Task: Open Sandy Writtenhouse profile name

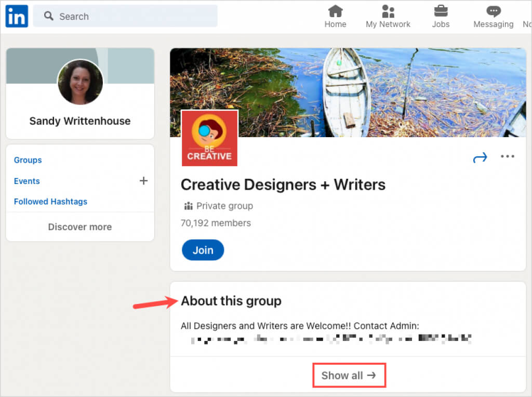Action: coord(80,121)
